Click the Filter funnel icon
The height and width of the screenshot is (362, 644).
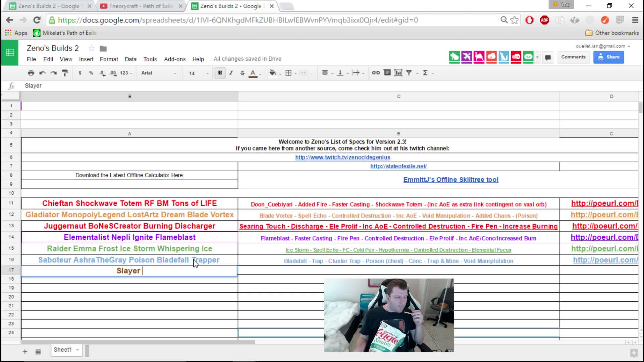point(409,73)
